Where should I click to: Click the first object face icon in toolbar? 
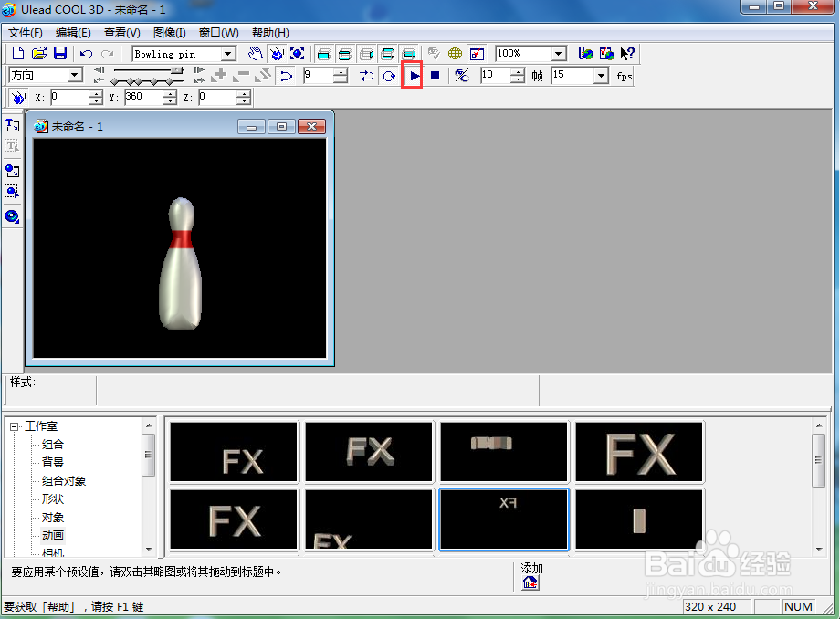pyautogui.click(x=324, y=54)
